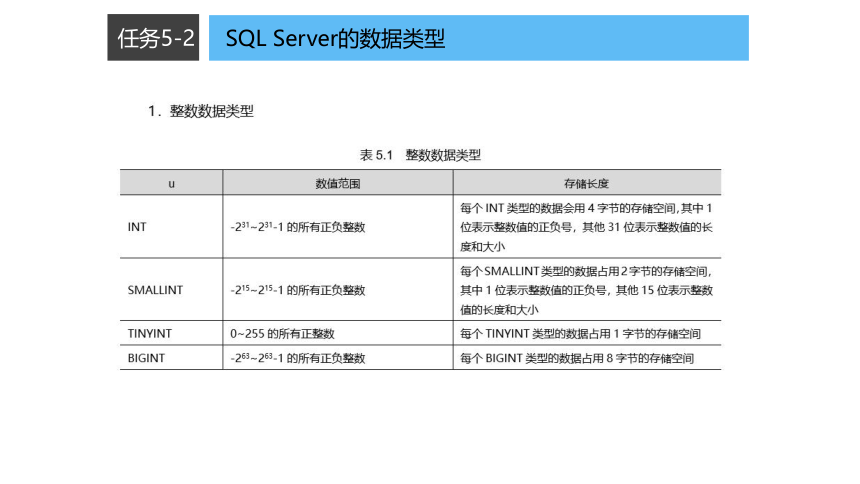Click the title SQL Server的数据类型
The height and width of the screenshot is (484, 860).
[x=335, y=38]
